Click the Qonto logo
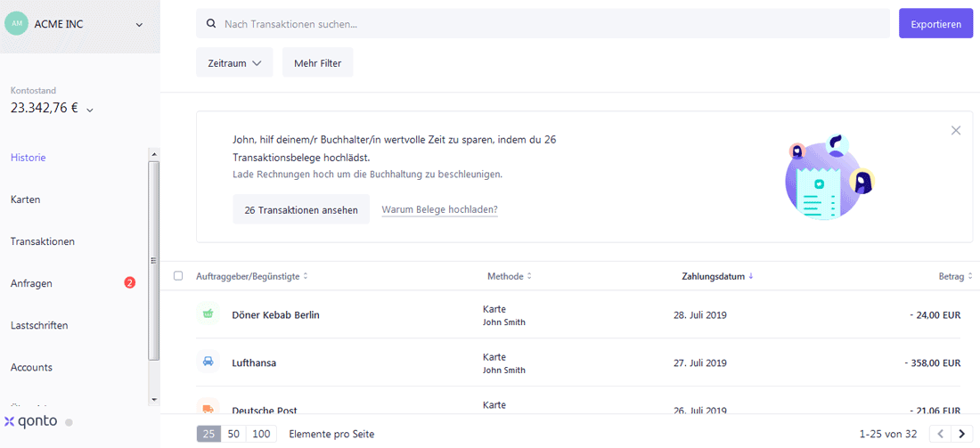This screenshot has height=448, width=980. pos(31,421)
